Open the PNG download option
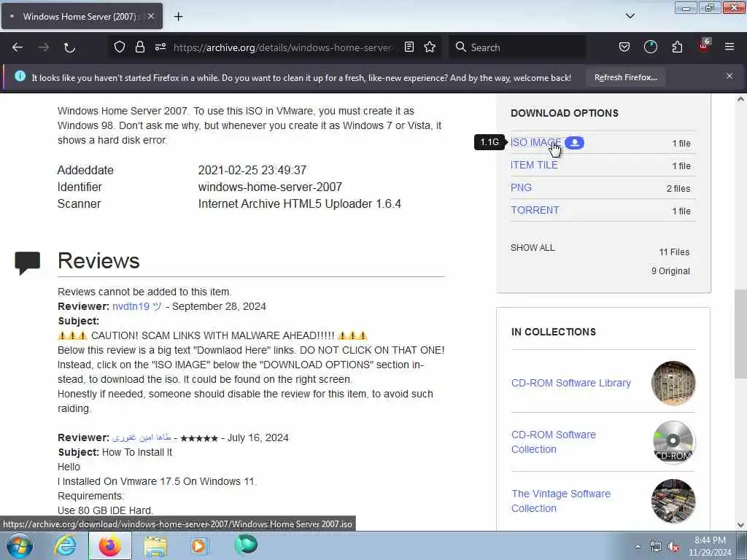The width and height of the screenshot is (747, 560). [521, 187]
